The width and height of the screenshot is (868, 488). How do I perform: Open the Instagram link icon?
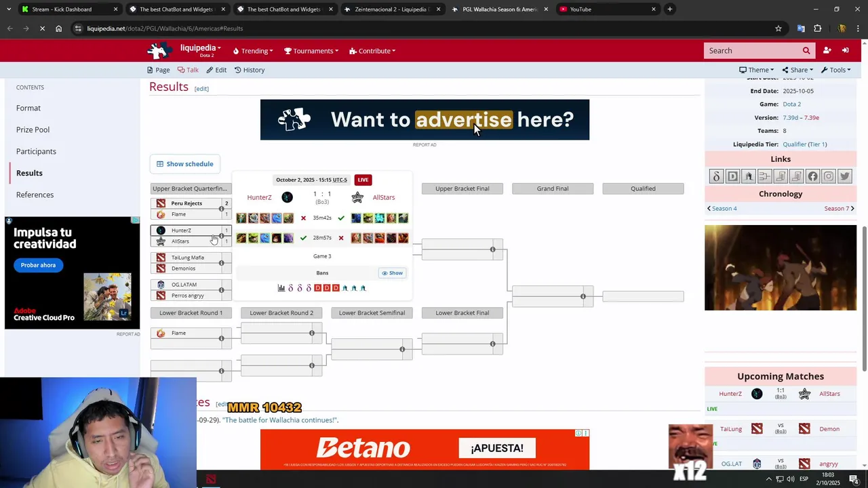(x=829, y=176)
